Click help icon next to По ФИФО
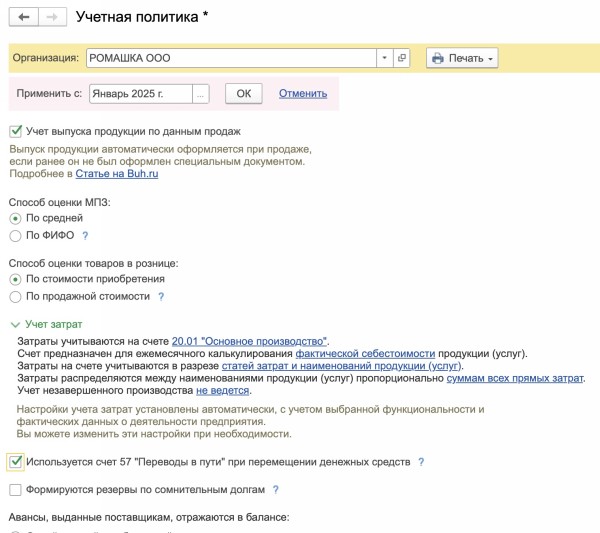The width and height of the screenshot is (600, 533). 85,235
